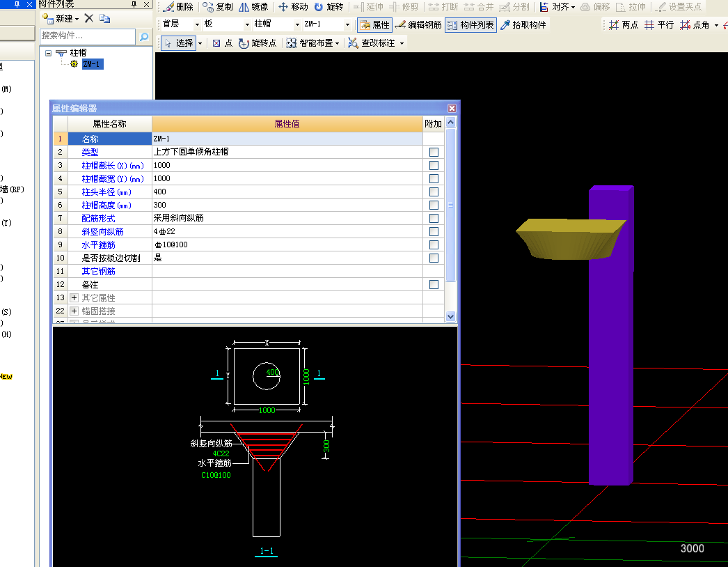The image size is (728, 567).
Task: Collapse the 柱帽 tree node
Action: (x=48, y=53)
